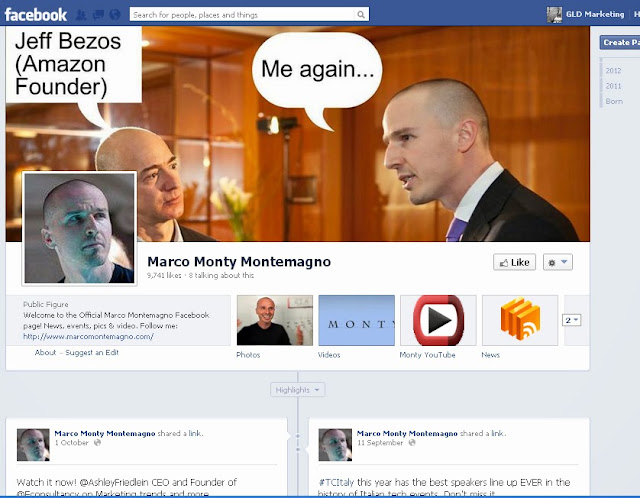Click the search magnifier icon
This screenshot has width=640, height=498.
point(361,15)
